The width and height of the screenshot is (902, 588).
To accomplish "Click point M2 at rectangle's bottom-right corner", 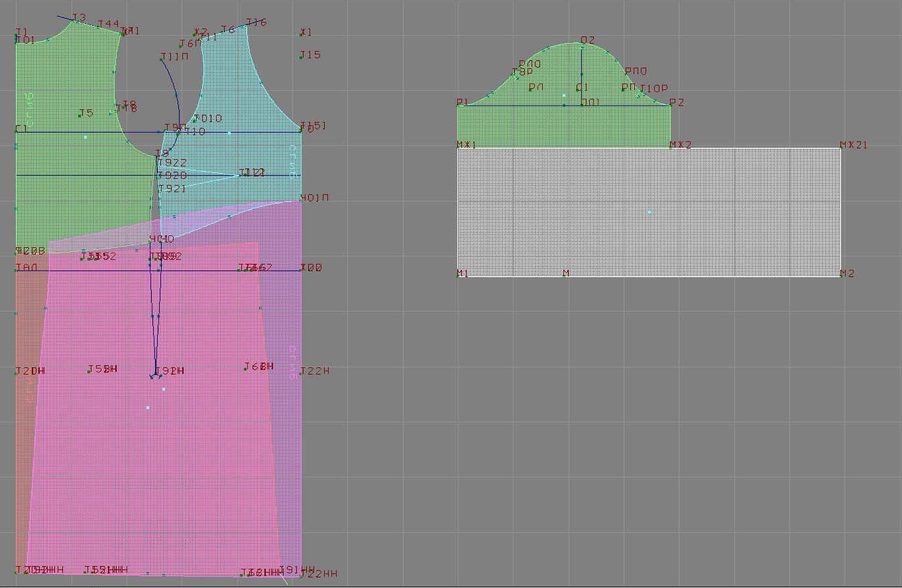I will click(841, 276).
